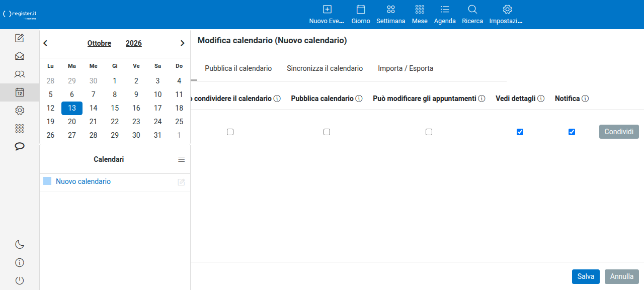Select October 13 in mini calendar
The height and width of the screenshot is (290, 644).
[x=72, y=108]
